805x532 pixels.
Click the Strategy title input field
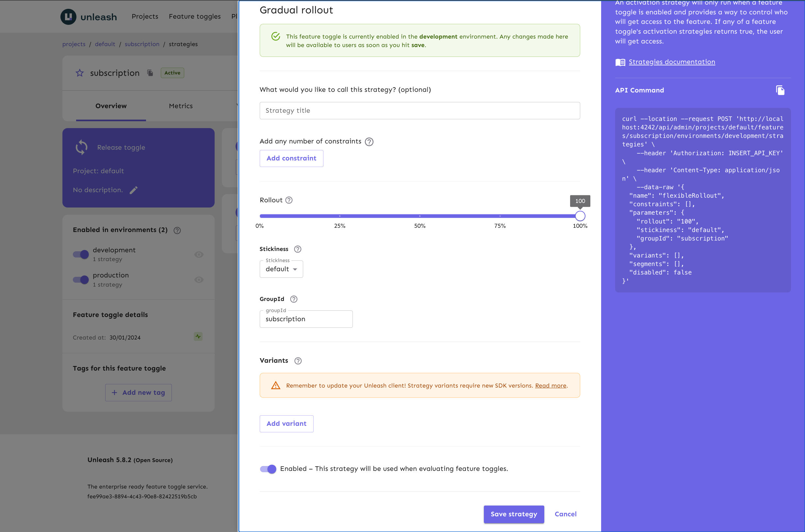pyautogui.click(x=420, y=110)
